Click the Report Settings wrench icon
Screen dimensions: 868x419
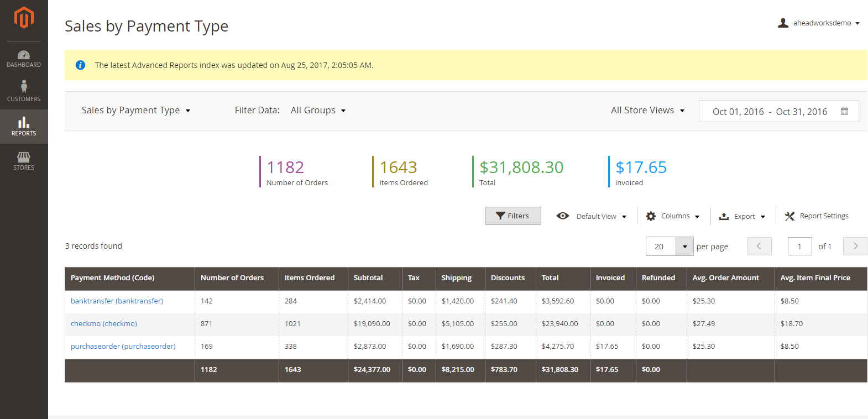[789, 216]
